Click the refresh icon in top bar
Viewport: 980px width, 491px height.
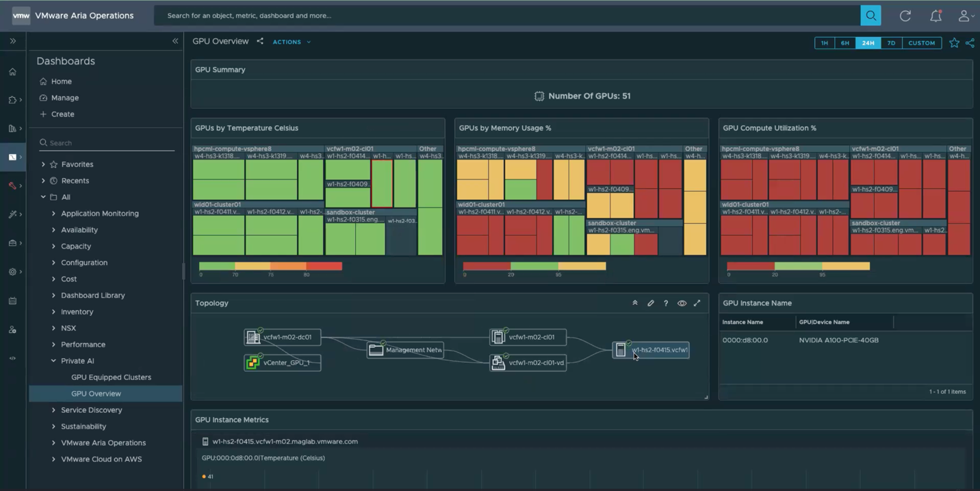coord(905,16)
